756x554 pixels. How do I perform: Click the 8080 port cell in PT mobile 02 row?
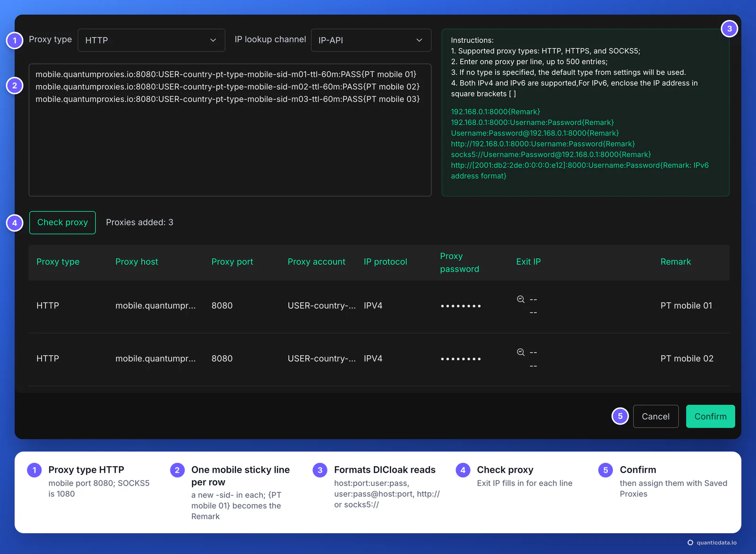point(222,358)
